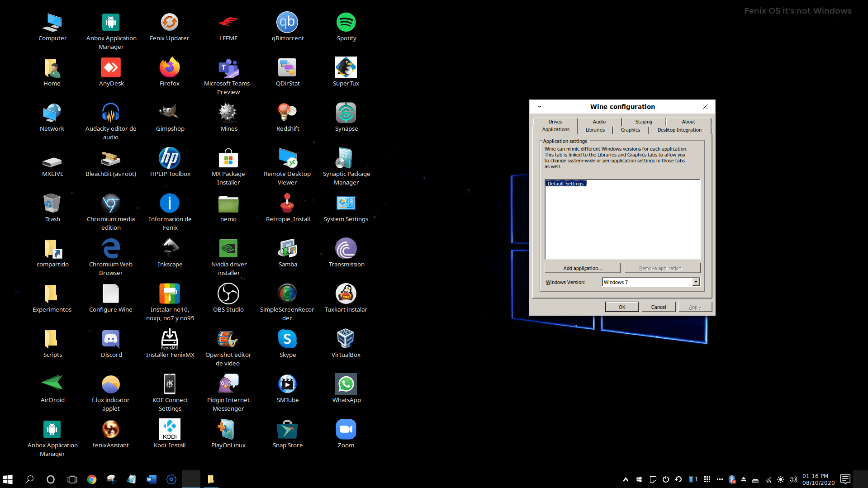Open the notifications panel icon
Screen dimensions: 868x488
(x=845, y=479)
